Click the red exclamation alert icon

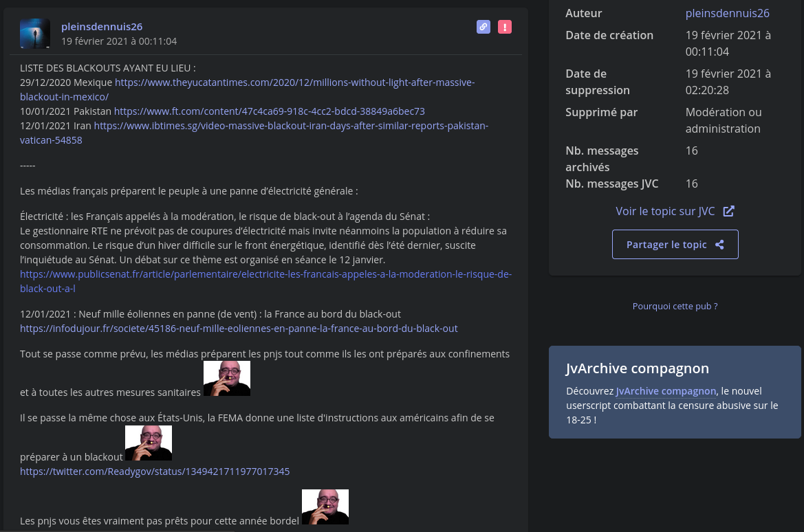tap(505, 27)
